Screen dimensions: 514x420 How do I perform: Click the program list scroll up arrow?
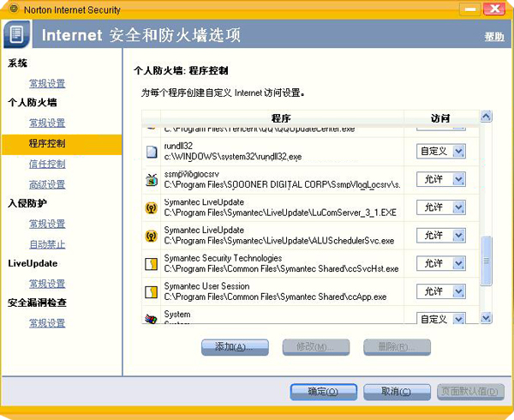point(486,117)
